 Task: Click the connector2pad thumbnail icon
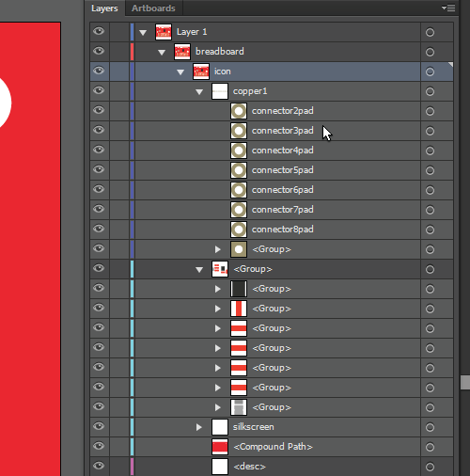(239, 111)
